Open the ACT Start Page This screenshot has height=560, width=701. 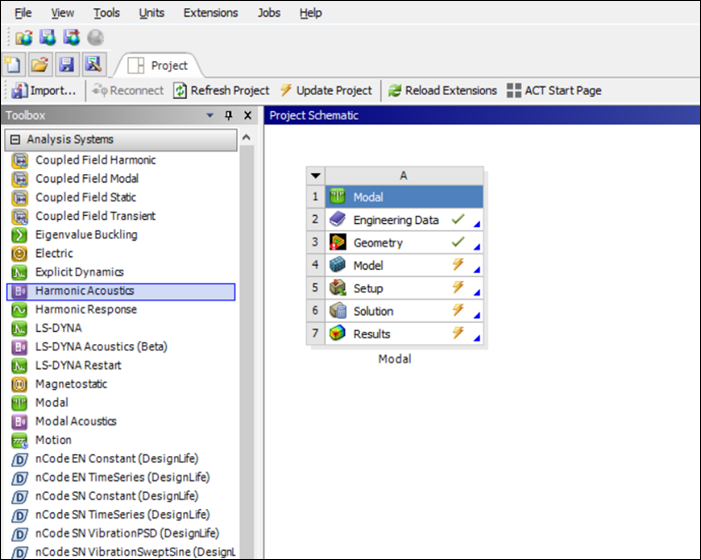[554, 91]
